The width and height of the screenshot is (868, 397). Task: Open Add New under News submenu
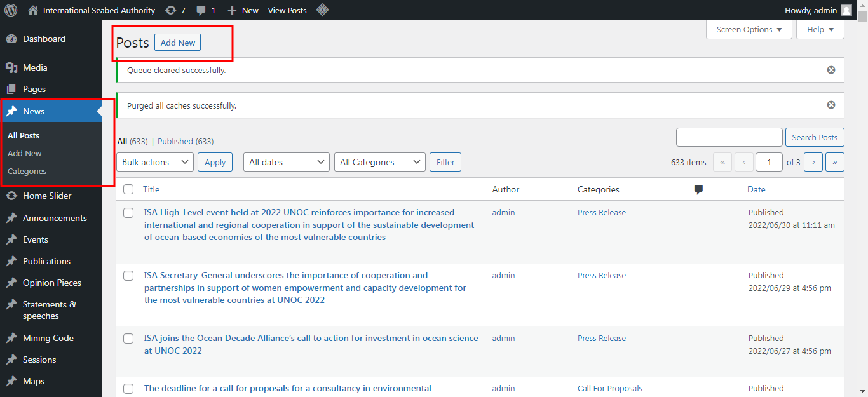tap(25, 153)
